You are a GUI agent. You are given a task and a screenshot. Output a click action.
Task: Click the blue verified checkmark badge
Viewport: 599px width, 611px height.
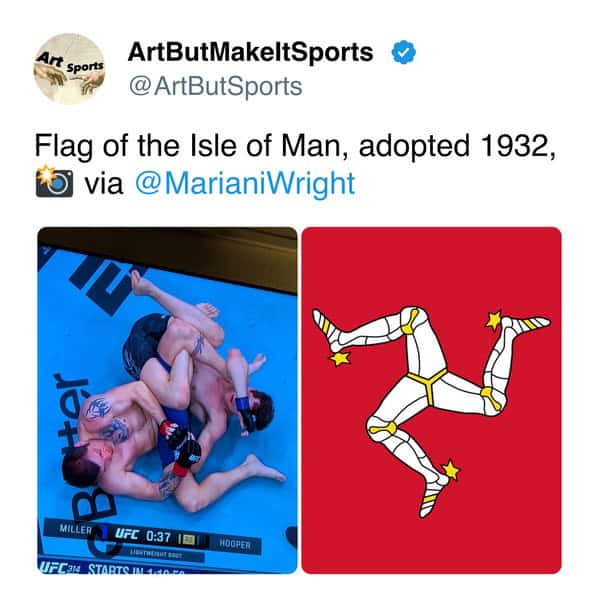coord(403,52)
